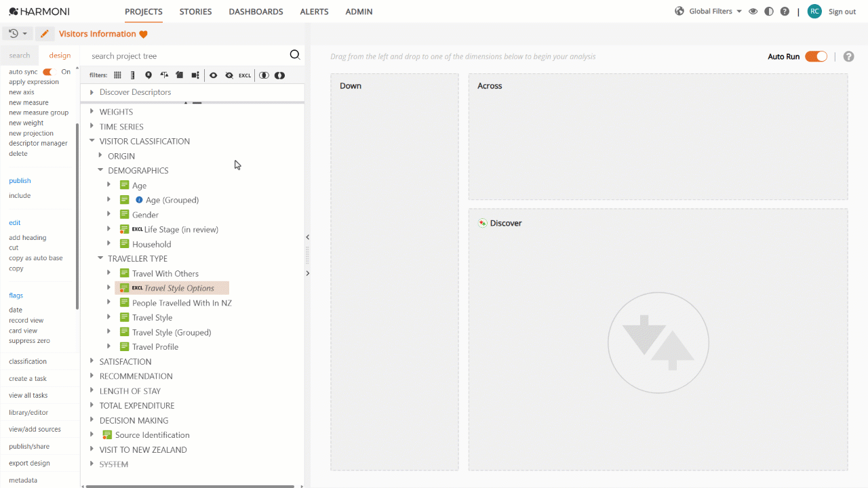This screenshot has width=868, height=488.
Task: Click the overlapping circles filter icon
Action: coord(264,75)
